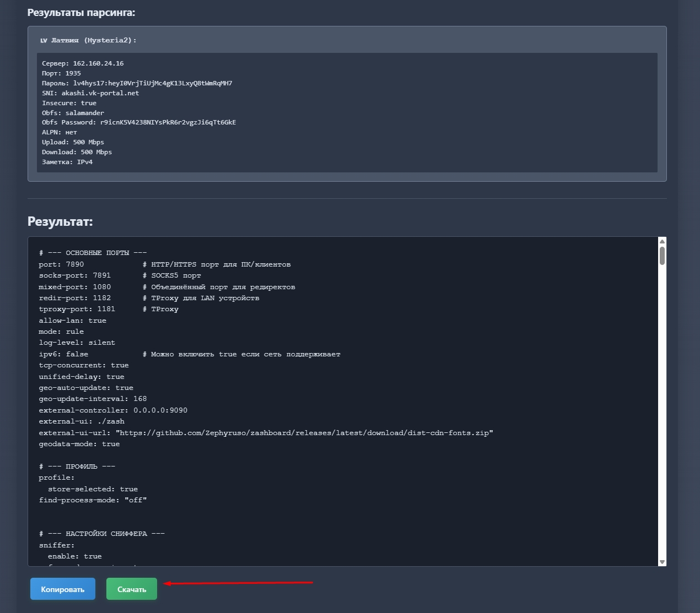Viewport: 700px width, 613px height.
Task: Click the Копировать button
Action: [63, 589]
